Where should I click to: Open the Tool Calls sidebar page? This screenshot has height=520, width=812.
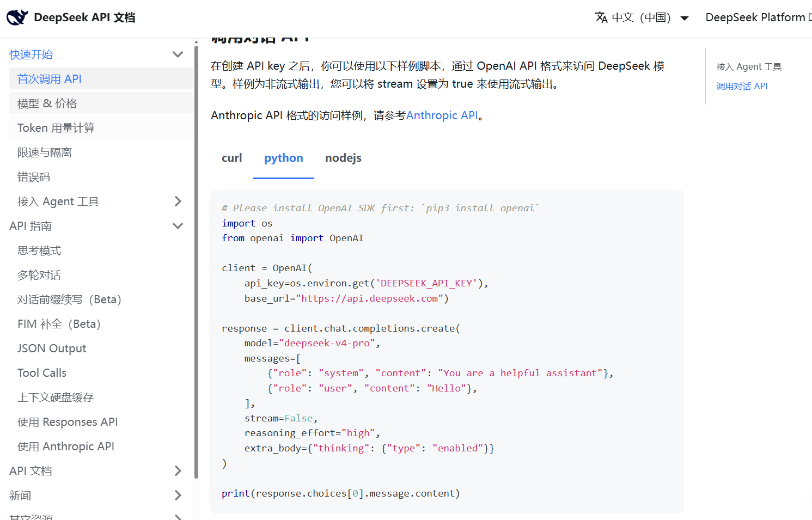(x=101, y=373)
